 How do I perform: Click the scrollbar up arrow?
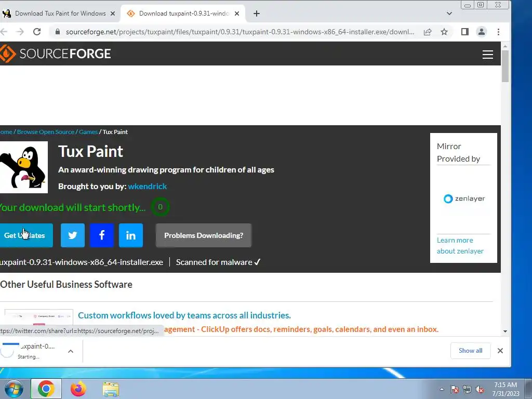[505, 46]
